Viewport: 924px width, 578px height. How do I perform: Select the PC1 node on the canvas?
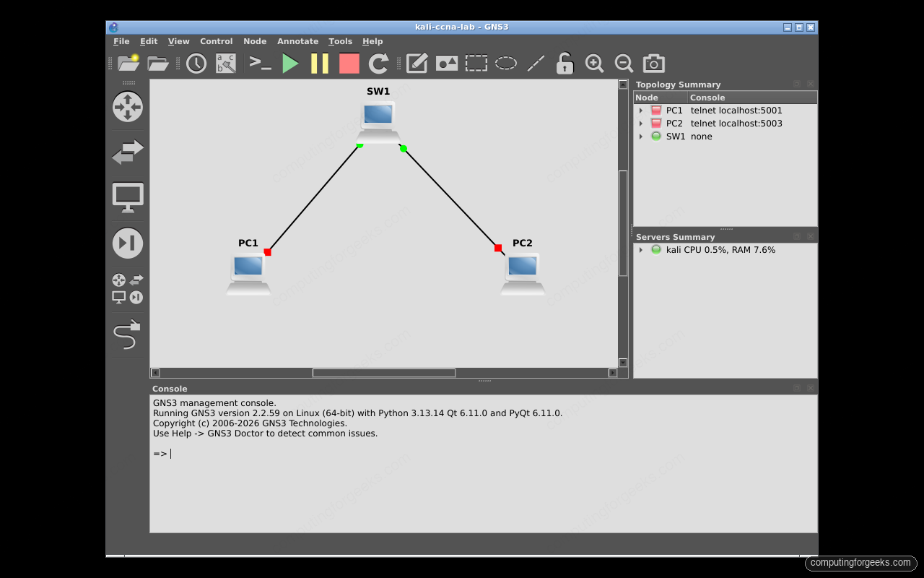pyautogui.click(x=248, y=274)
